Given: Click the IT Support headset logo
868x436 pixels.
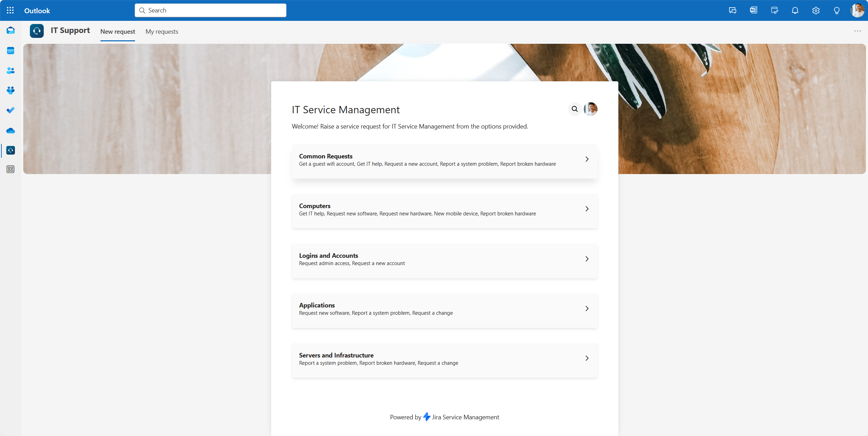Looking at the screenshot, I should tap(37, 31).
